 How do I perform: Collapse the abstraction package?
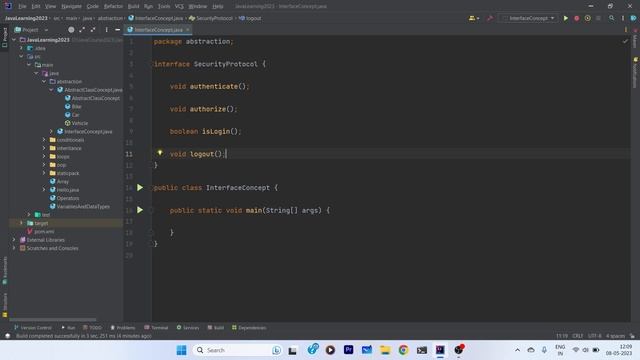tap(44, 81)
